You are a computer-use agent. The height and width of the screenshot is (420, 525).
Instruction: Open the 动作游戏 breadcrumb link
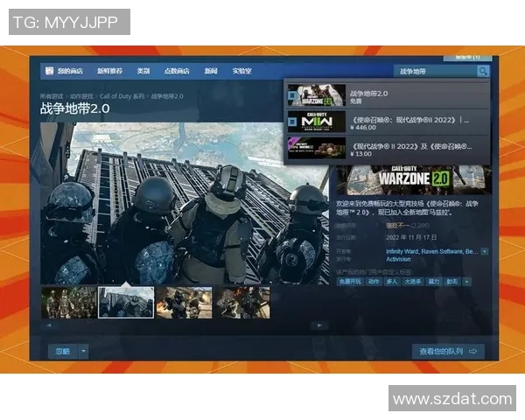(81, 96)
